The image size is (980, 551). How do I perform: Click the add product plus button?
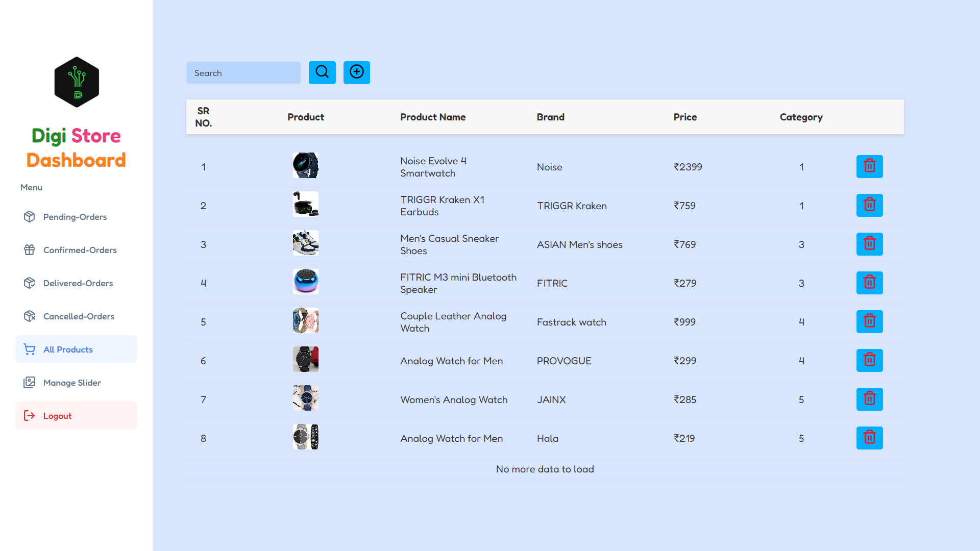(x=357, y=72)
